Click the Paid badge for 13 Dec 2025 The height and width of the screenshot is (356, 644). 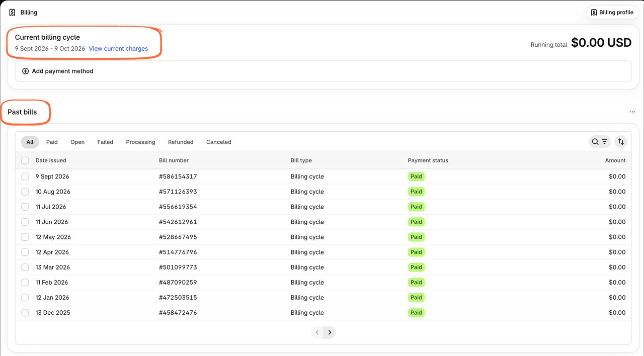pos(416,312)
